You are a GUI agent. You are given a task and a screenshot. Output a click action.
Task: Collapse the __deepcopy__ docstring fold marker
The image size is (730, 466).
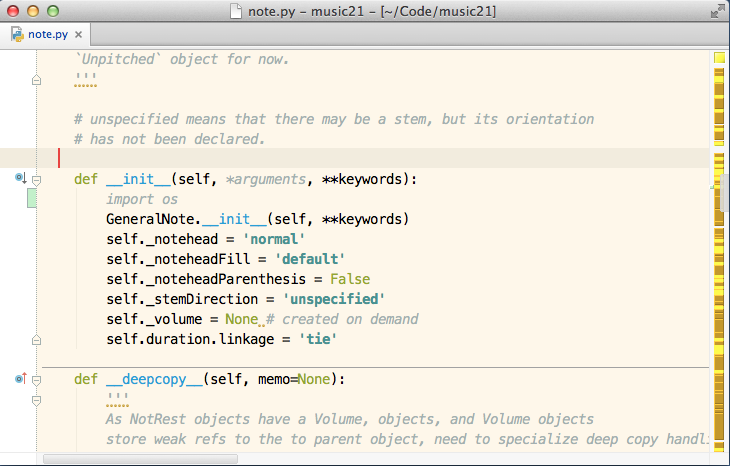36,400
